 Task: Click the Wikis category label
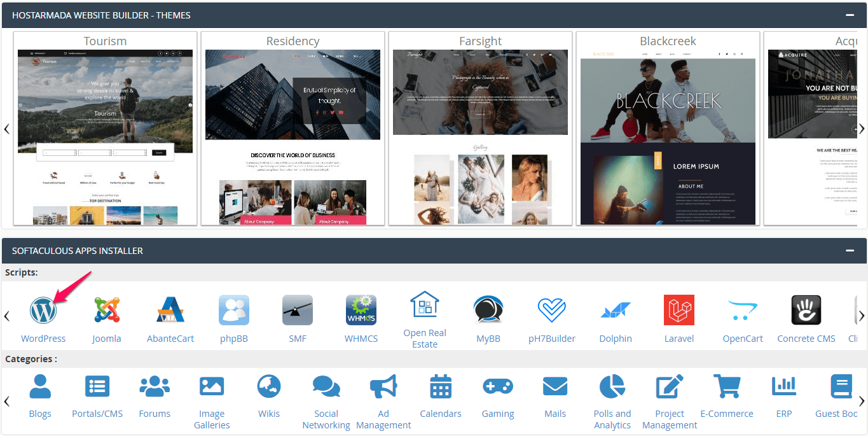click(x=269, y=414)
